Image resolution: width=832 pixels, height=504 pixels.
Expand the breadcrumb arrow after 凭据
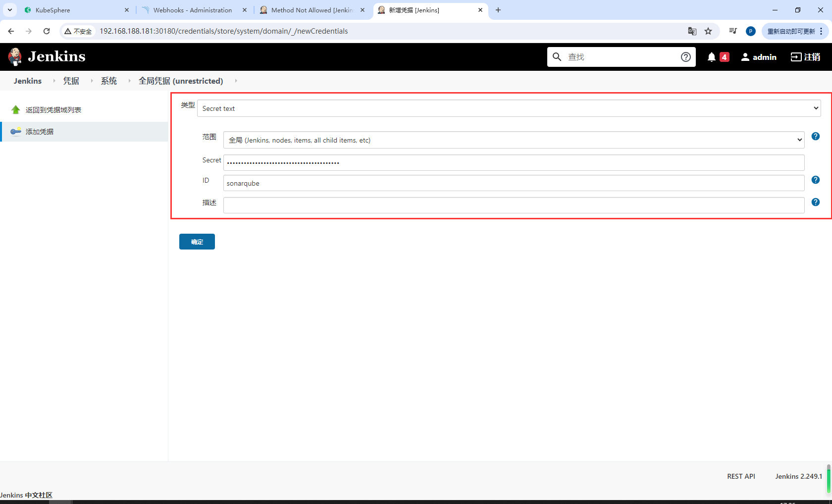pyautogui.click(x=92, y=81)
